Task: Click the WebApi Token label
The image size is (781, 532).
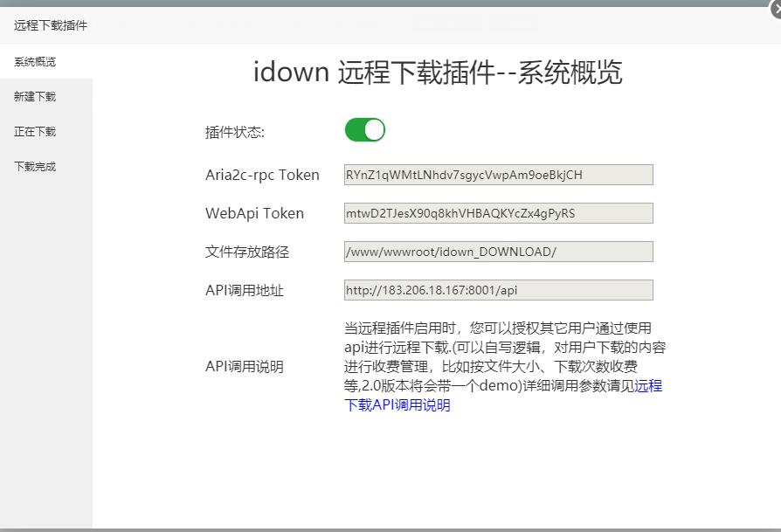Action: (x=254, y=213)
